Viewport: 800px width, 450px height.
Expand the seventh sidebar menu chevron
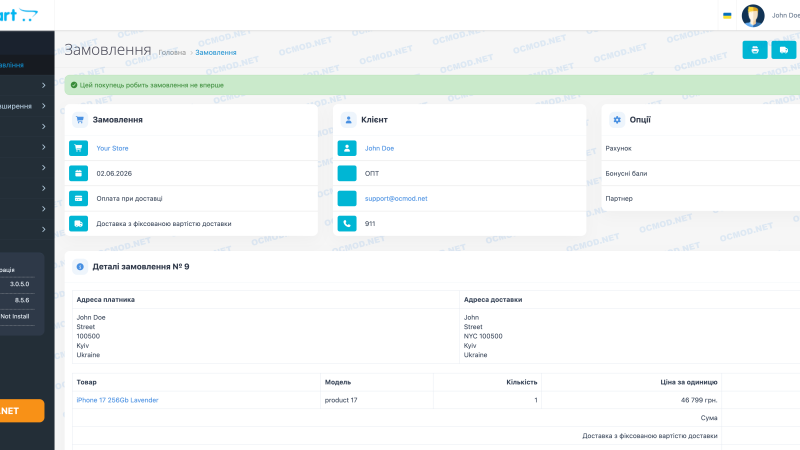[x=43, y=209]
